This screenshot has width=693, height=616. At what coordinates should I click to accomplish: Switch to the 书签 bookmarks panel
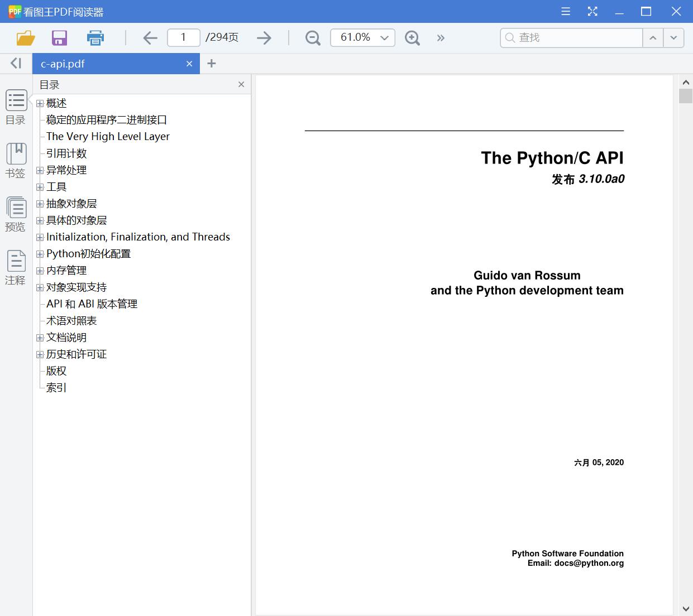click(16, 160)
